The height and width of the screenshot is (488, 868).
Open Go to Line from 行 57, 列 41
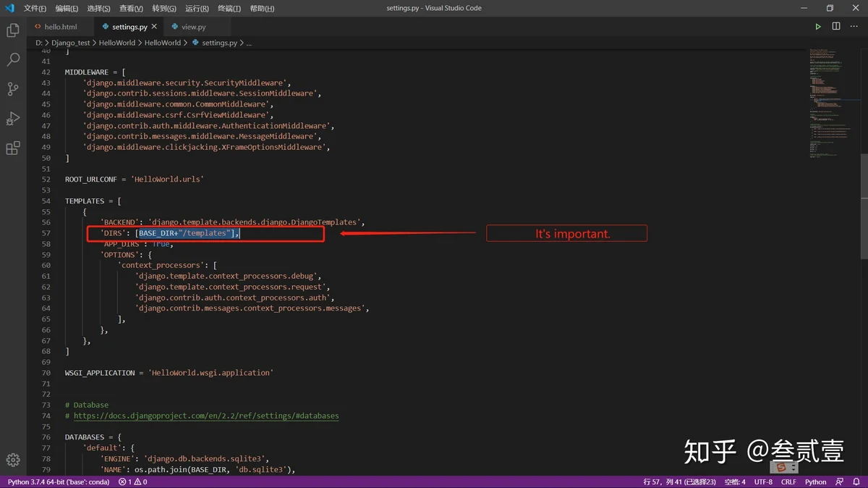(x=679, y=481)
